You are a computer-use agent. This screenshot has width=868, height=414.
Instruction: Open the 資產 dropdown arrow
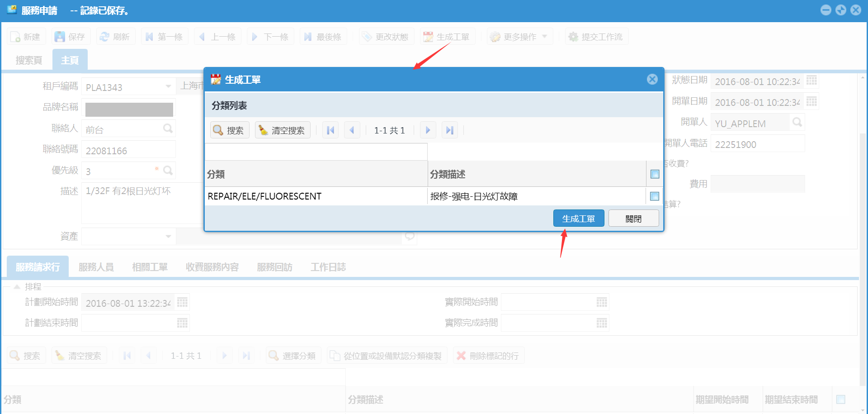pos(168,236)
